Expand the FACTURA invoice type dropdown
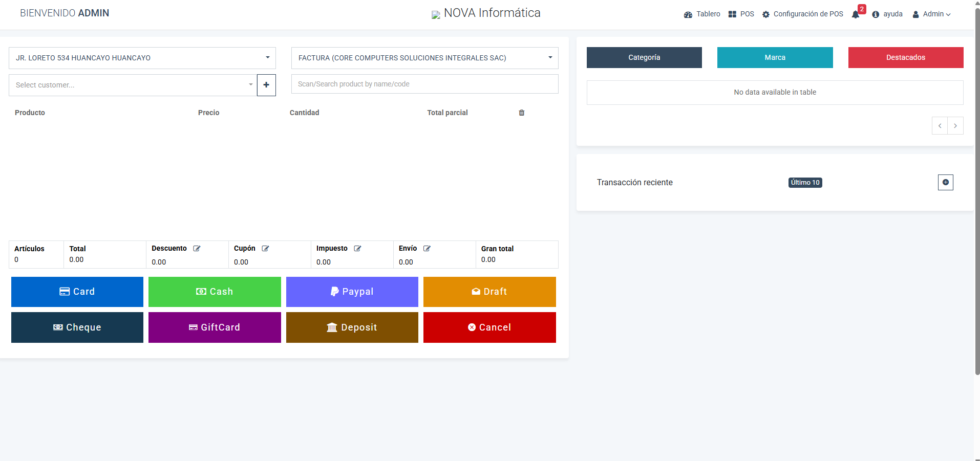Viewport: 980px width, 461px height. 424,58
